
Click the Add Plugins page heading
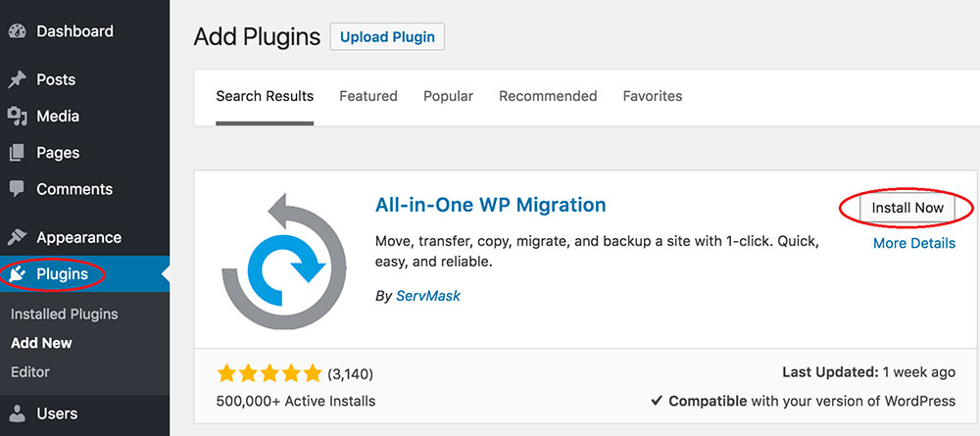(257, 37)
